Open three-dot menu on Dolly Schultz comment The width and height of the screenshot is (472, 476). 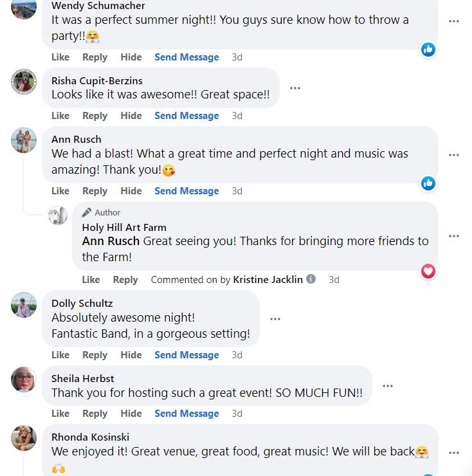pos(275,319)
